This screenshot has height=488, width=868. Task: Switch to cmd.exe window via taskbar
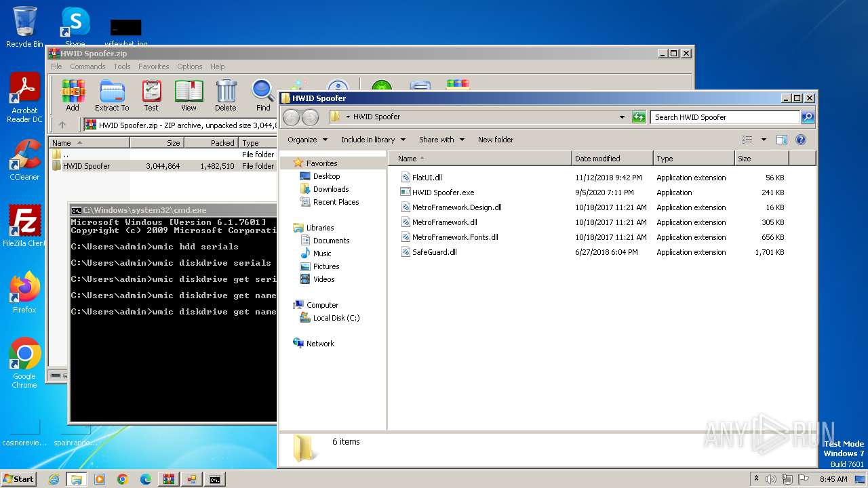pos(215,479)
